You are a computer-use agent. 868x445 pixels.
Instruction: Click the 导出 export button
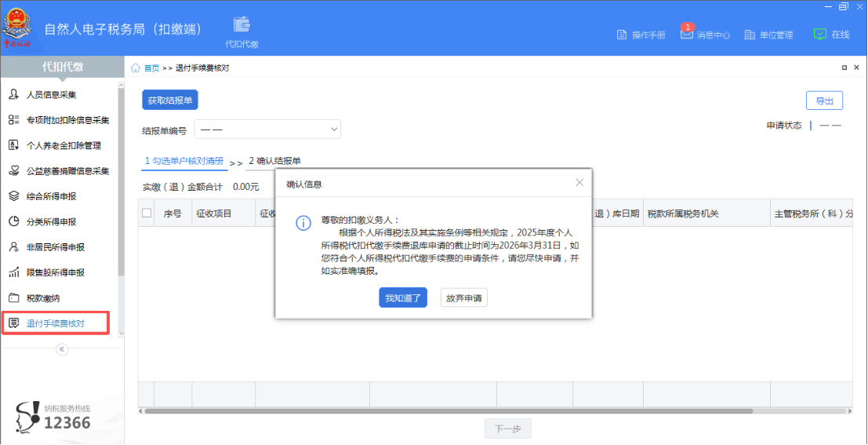point(824,101)
